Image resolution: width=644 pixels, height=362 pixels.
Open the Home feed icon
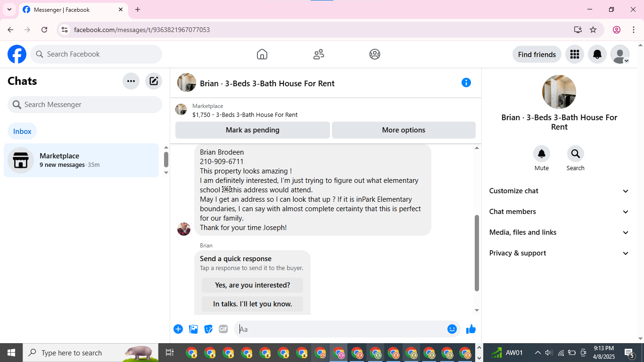pyautogui.click(x=262, y=54)
